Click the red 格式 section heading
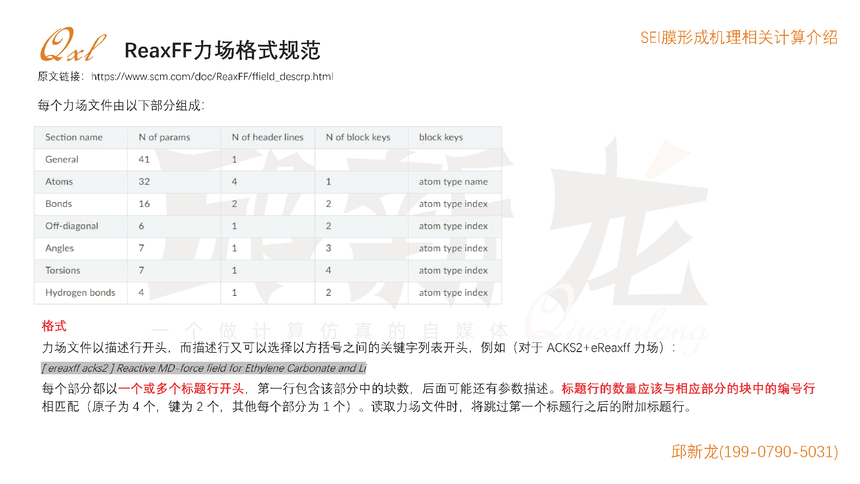 tap(54, 326)
